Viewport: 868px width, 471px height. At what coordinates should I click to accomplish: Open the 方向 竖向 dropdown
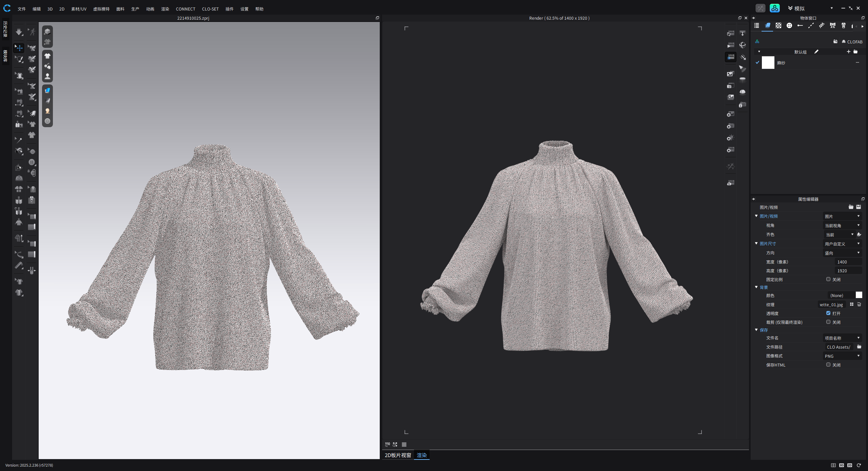(842, 253)
